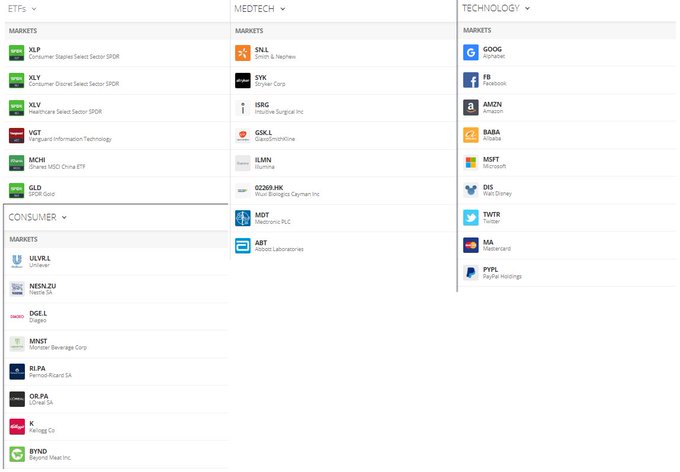This screenshot has width=680, height=472.
Task: Click the Diageo DGE.L logo icon
Action: (x=17, y=316)
